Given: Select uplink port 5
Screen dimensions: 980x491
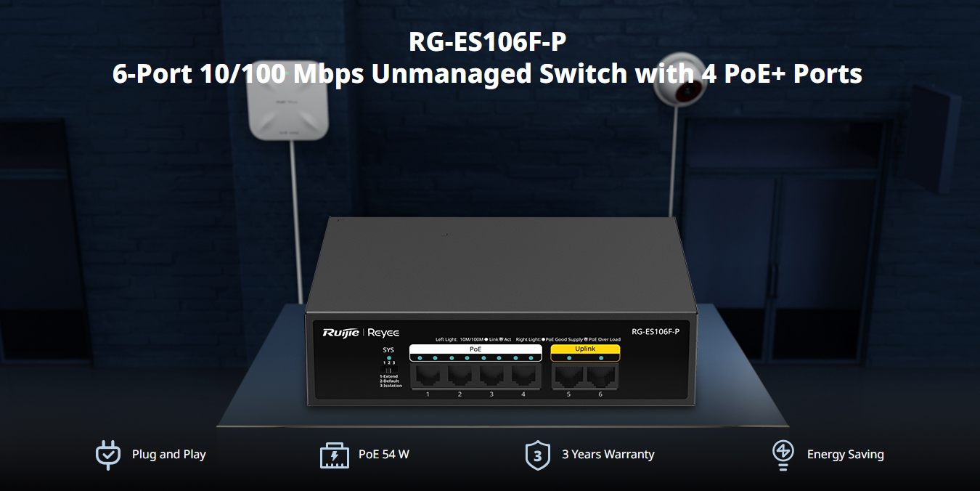Looking at the screenshot, I should point(568,376).
